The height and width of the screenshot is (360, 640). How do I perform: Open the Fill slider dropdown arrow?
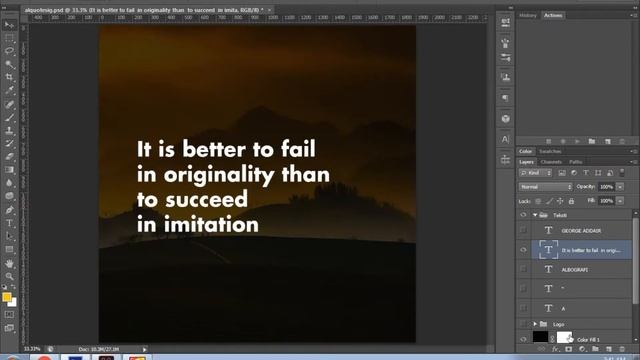[x=620, y=201]
